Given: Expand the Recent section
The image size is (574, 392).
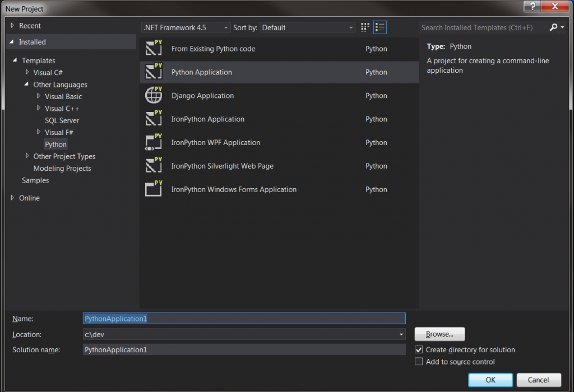Looking at the screenshot, I should coord(12,26).
